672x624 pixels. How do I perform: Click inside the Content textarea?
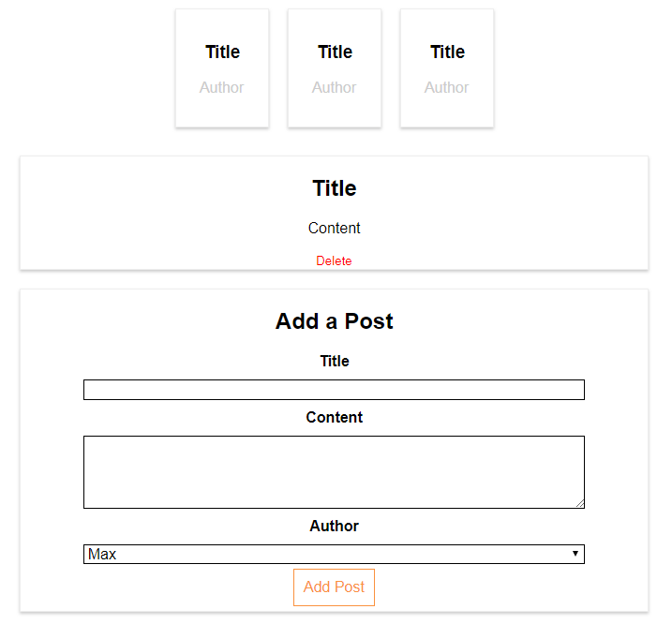pyautogui.click(x=334, y=471)
